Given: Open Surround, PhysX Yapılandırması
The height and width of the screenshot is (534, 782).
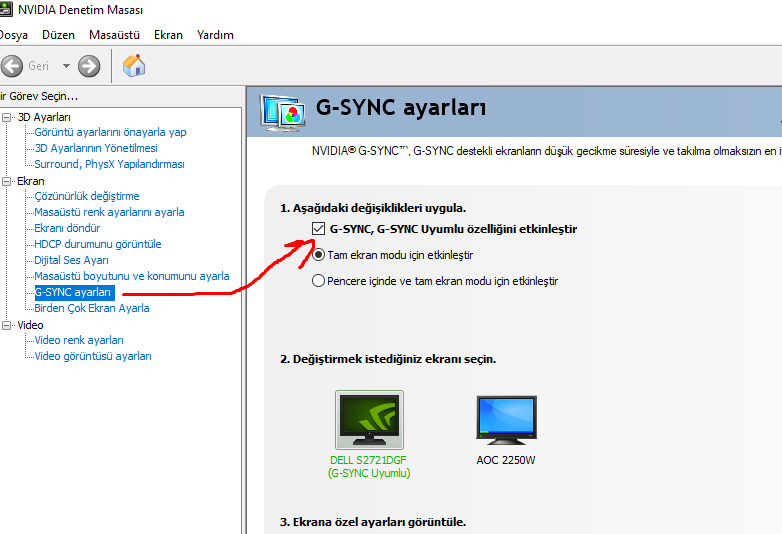Looking at the screenshot, I should pos(109,164).
